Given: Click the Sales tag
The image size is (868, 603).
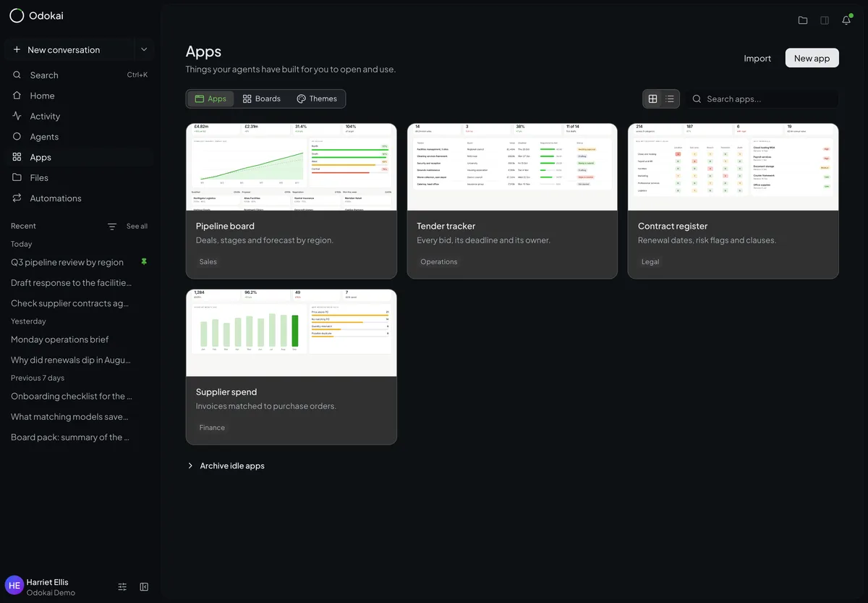Looking at the screenshot, I should point(208,262).
